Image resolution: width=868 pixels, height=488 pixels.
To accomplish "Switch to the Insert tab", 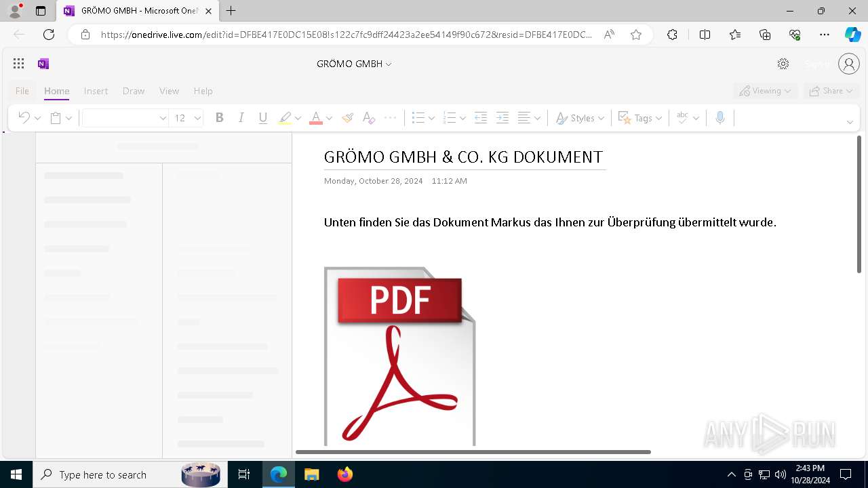I will (x=96, y=91).
